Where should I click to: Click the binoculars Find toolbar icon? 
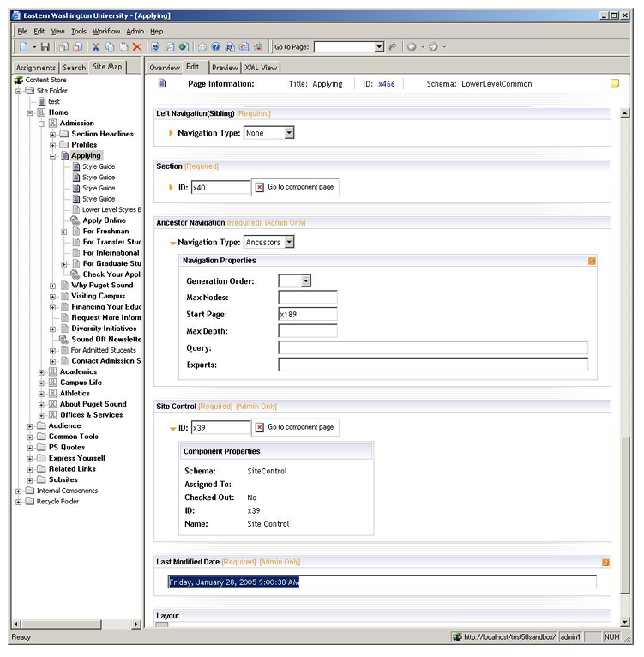pos(230,47)
